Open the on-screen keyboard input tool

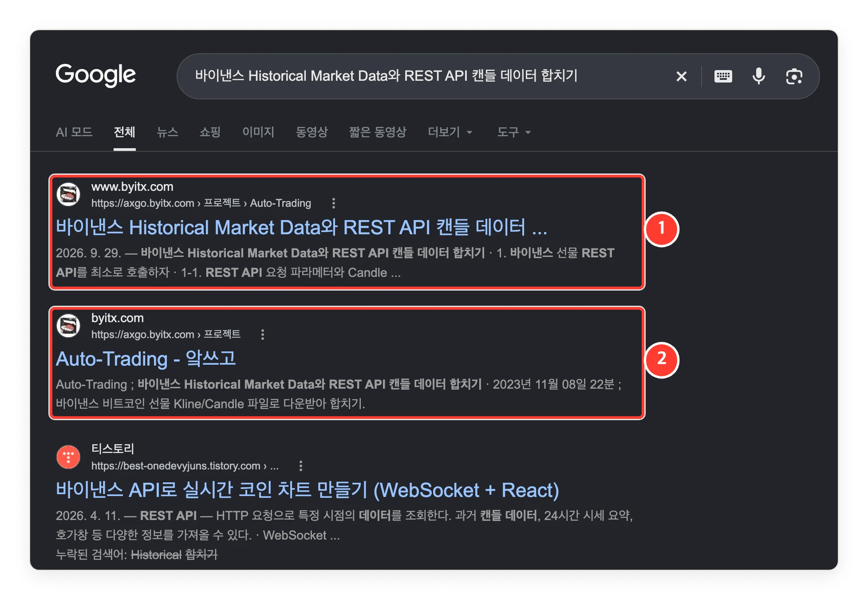click(x=723, y=76)
